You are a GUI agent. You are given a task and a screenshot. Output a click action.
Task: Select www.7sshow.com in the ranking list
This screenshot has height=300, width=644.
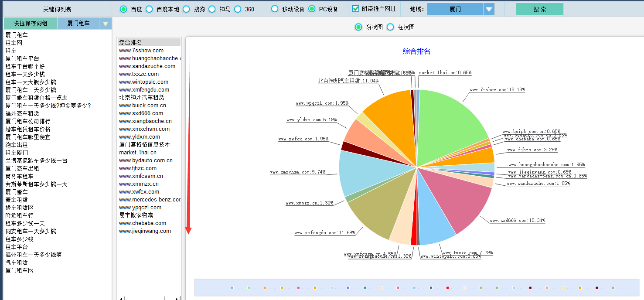point(141,50)
